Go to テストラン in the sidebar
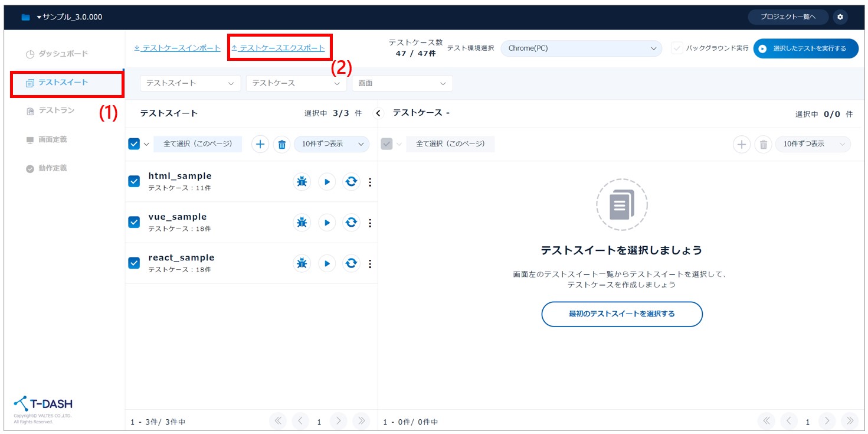This screenshot has width=868, height=434. tap(57, 111)
